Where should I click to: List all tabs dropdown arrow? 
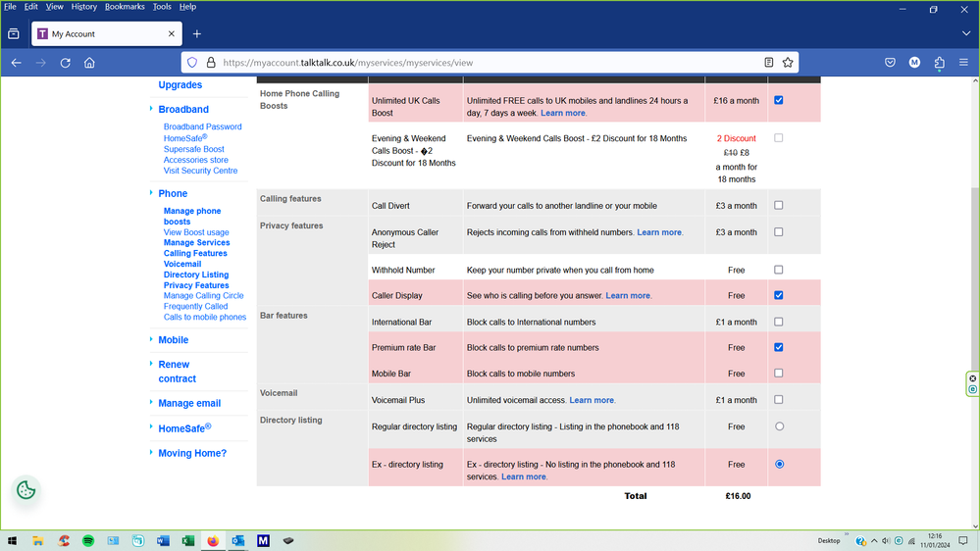pos(966,33)
